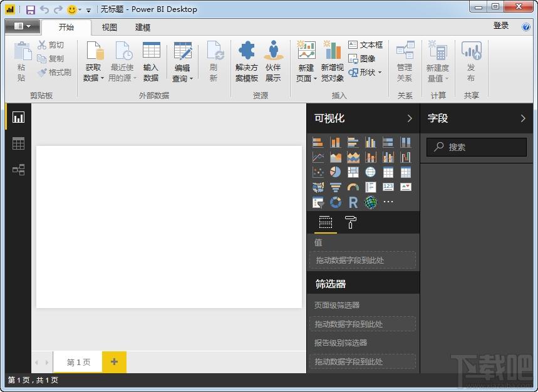Select the area chart visual

coord(335,157)
